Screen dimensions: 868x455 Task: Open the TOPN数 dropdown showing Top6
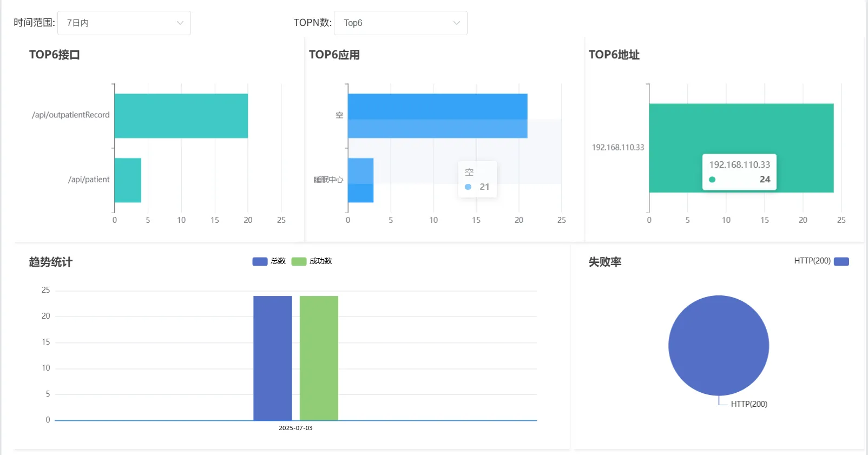(400, 23)
